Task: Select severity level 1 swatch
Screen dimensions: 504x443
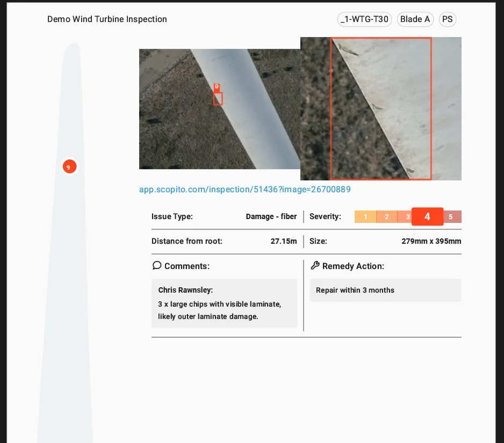Action: pyautogui.click(x=365, y=217)
